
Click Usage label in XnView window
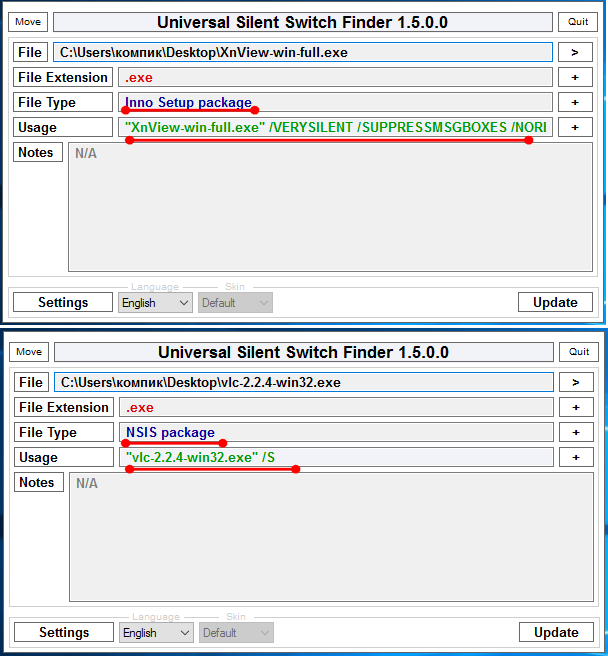[x=63, y=127]
